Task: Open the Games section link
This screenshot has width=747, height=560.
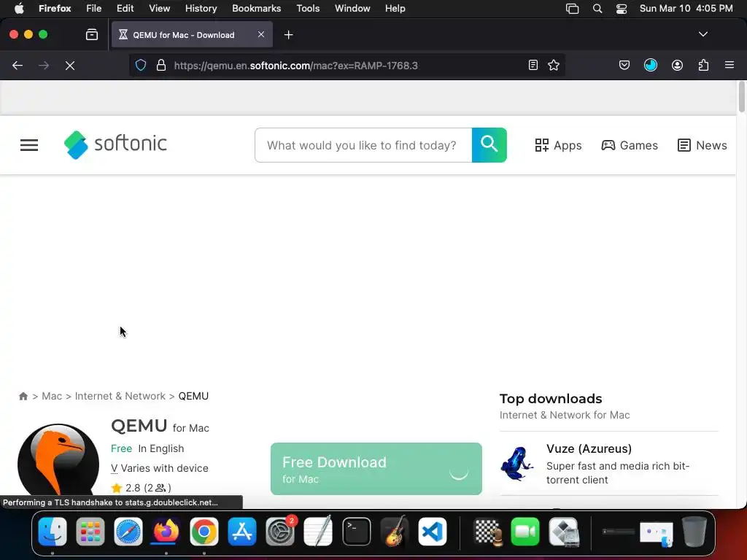Action: point(630,145)
